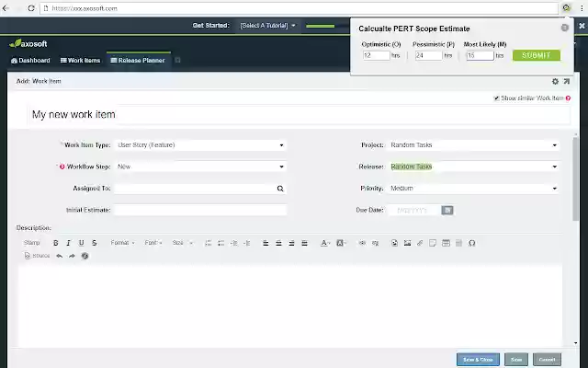Toggle strikethrough formatting in description editor
The image size is (588, 368).
tap(94, 243)
